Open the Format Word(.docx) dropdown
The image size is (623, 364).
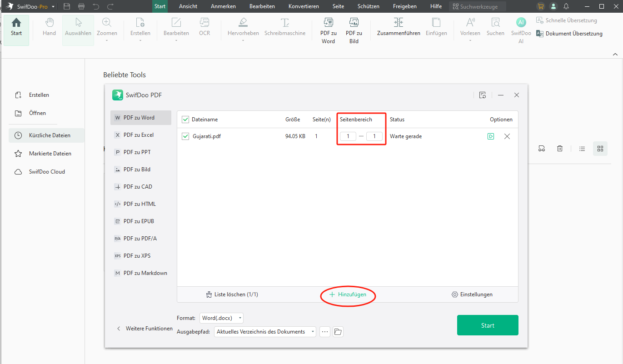(222, 318)
